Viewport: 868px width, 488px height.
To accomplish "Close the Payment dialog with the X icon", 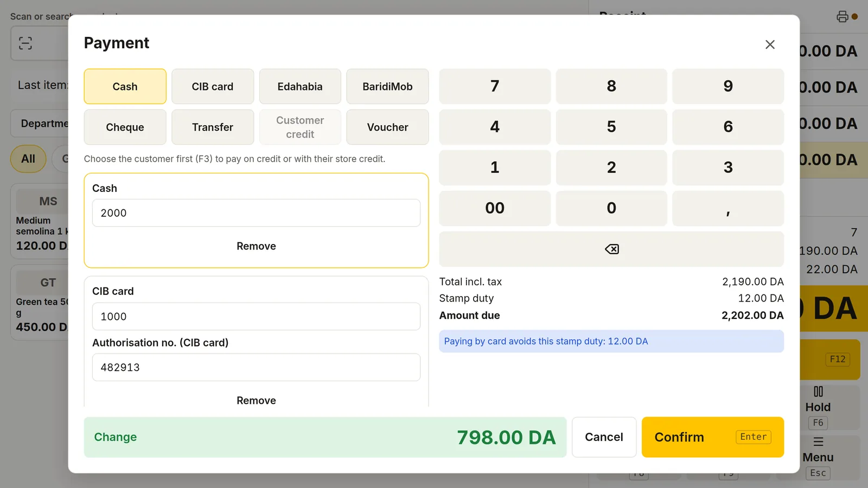I will (x=770, y=44).
